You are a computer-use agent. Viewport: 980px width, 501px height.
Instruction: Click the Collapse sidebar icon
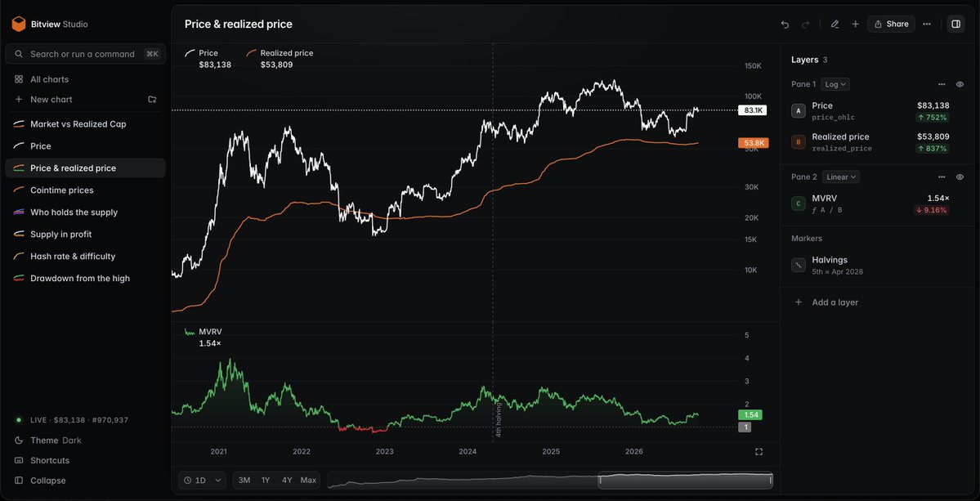click(19, 481)
